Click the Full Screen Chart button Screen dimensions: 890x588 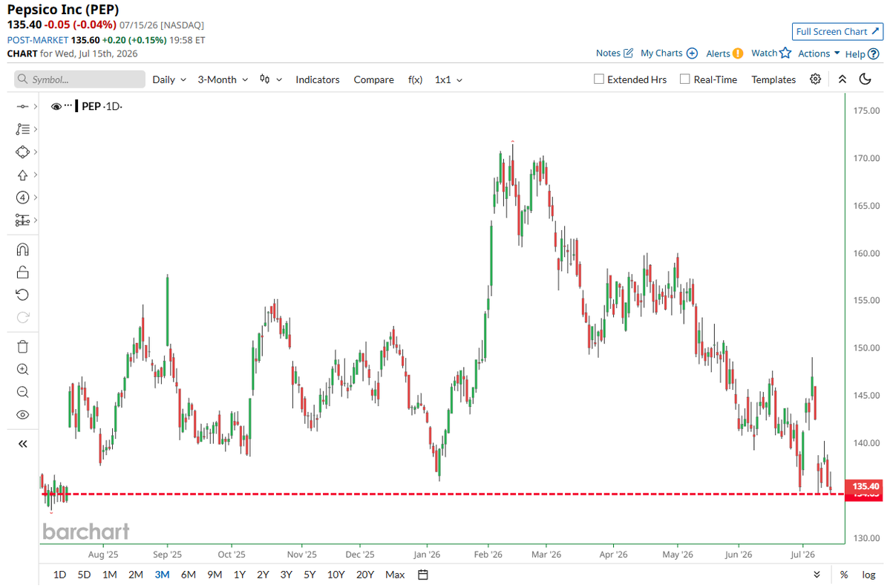pyautogui.click(x=837, y=31)
